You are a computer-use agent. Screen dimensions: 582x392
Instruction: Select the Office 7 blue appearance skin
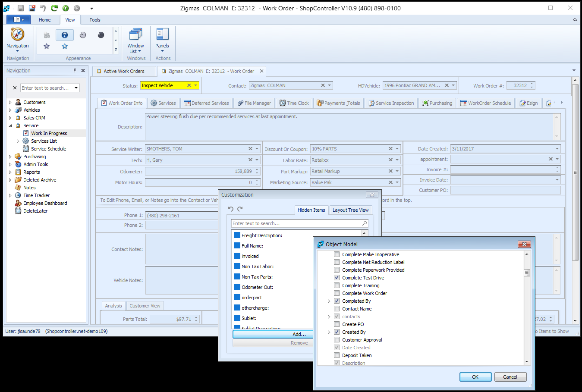65,35
